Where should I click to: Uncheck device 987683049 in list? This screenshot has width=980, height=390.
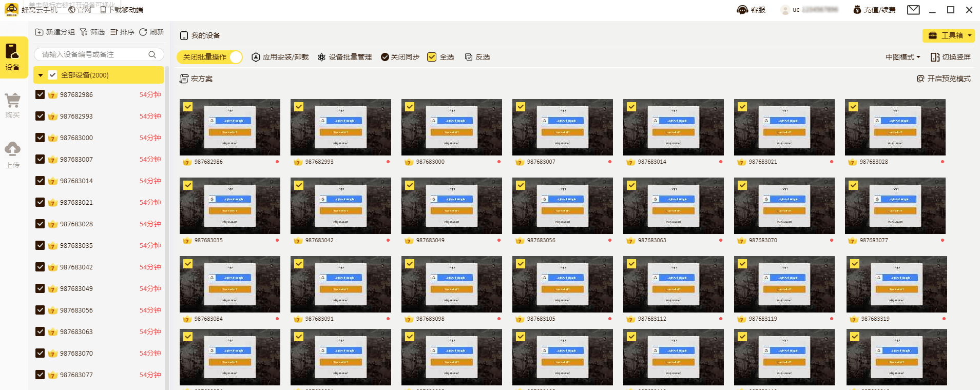(40, 288)
